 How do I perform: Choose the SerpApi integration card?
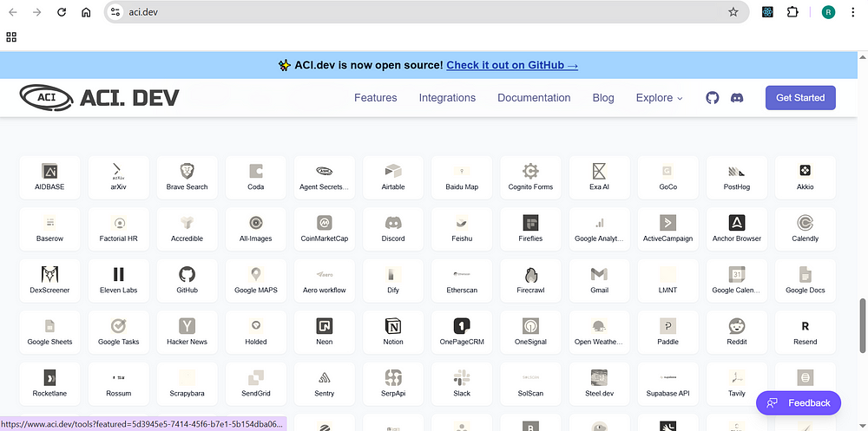393,384
